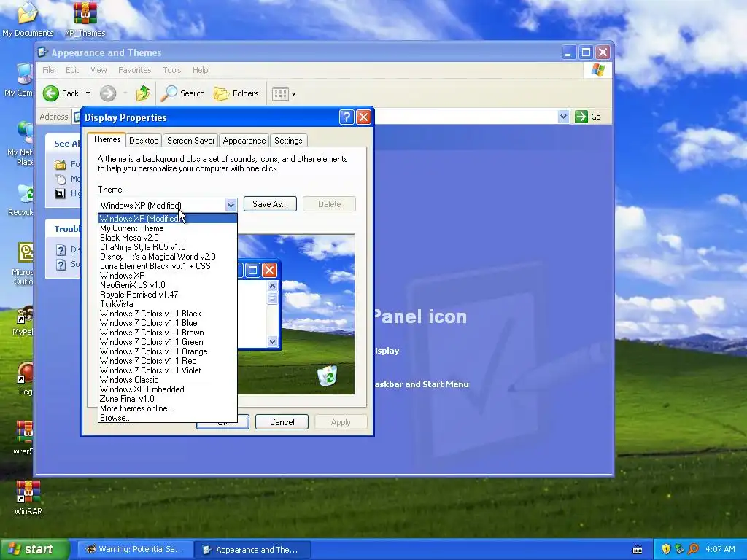Image resolution: width=747 pixels, height=560 pixels.
Task: Click the Display Properties help question mark
Action: (x=347, y=117)
